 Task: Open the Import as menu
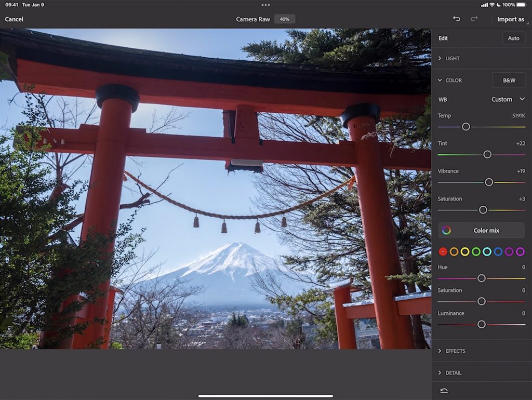point(510,19)
